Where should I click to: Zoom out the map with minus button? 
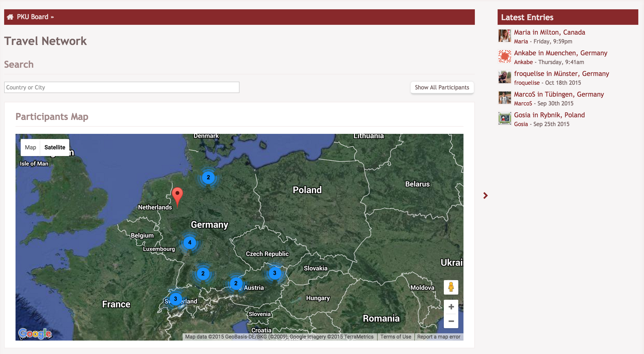coord(451,321)
